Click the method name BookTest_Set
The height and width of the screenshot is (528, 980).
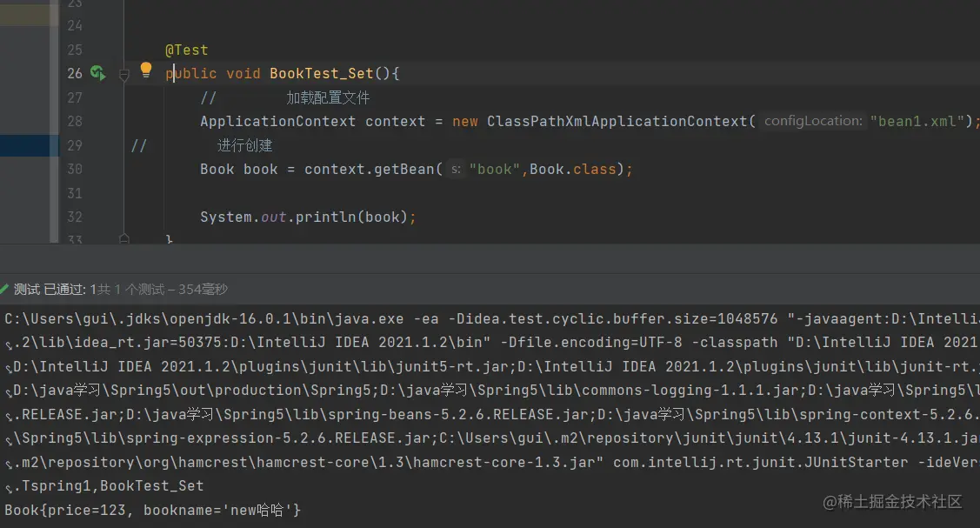coord(321,74)
